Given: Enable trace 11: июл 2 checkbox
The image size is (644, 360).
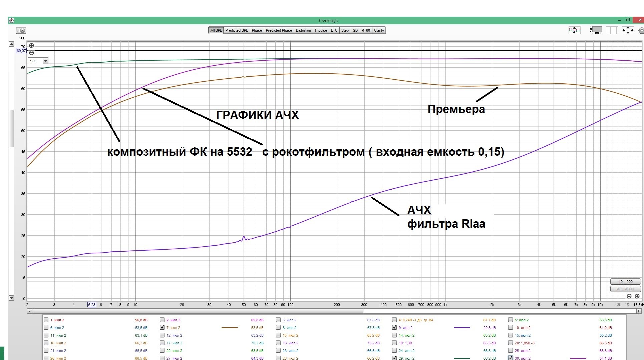Looking at the screenshot, I should [x=46, y=335].
